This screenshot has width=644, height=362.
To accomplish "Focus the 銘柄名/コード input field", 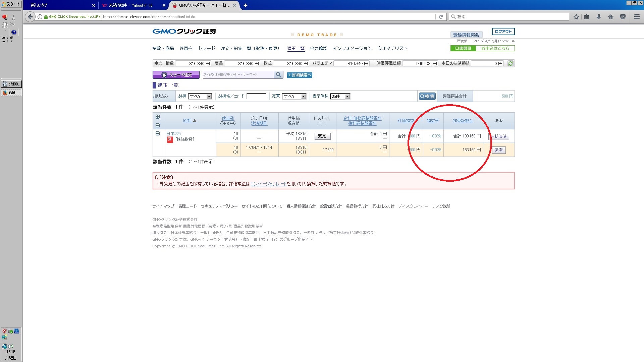I will (x=256, y=96).
